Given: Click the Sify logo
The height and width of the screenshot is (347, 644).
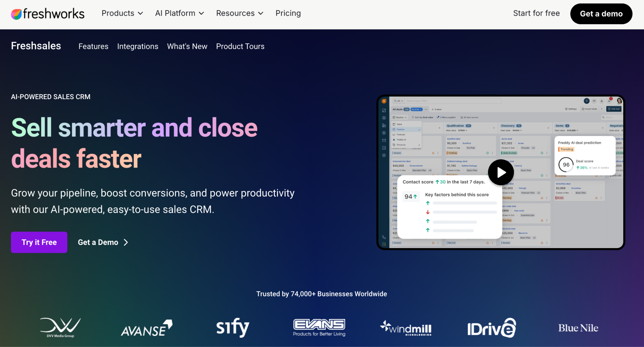Looking at the screenshot, I should click(233, 327).
